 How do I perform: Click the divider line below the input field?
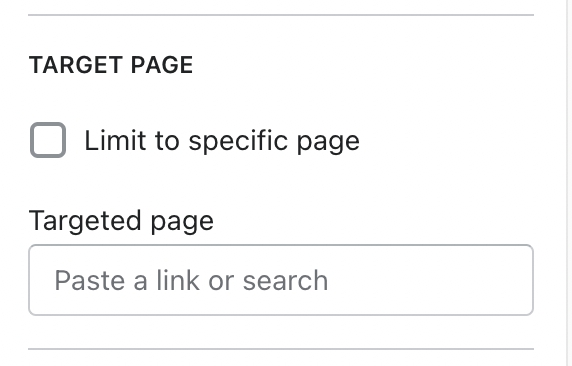281,349
